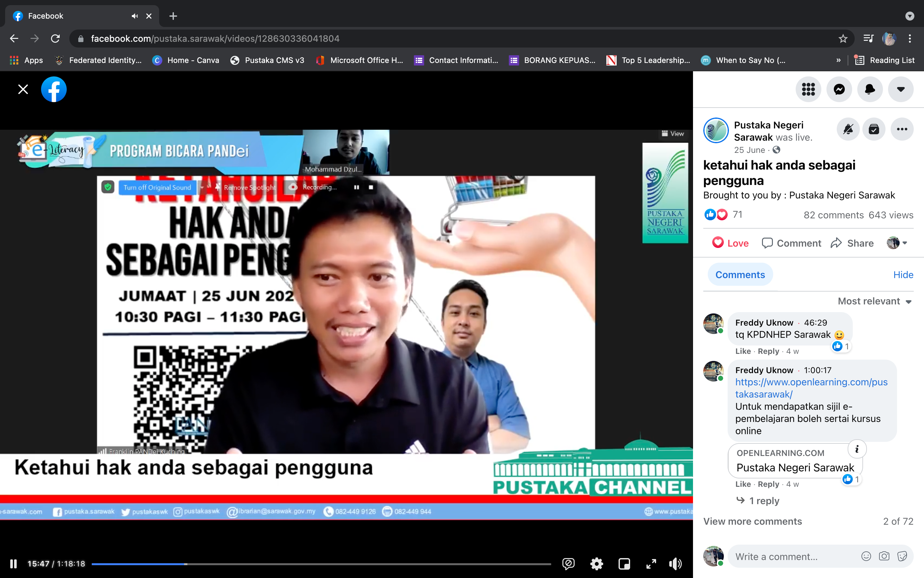Open link preview info icon

coord(857,449)
